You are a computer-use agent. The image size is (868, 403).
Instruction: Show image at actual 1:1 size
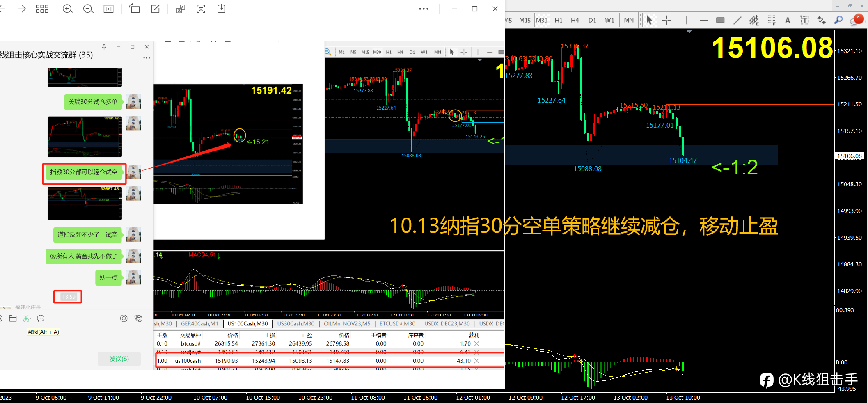(109, 9)
